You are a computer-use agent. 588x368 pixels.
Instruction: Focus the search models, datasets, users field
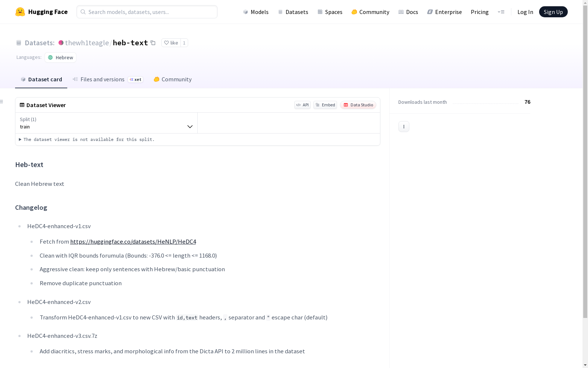147,12
